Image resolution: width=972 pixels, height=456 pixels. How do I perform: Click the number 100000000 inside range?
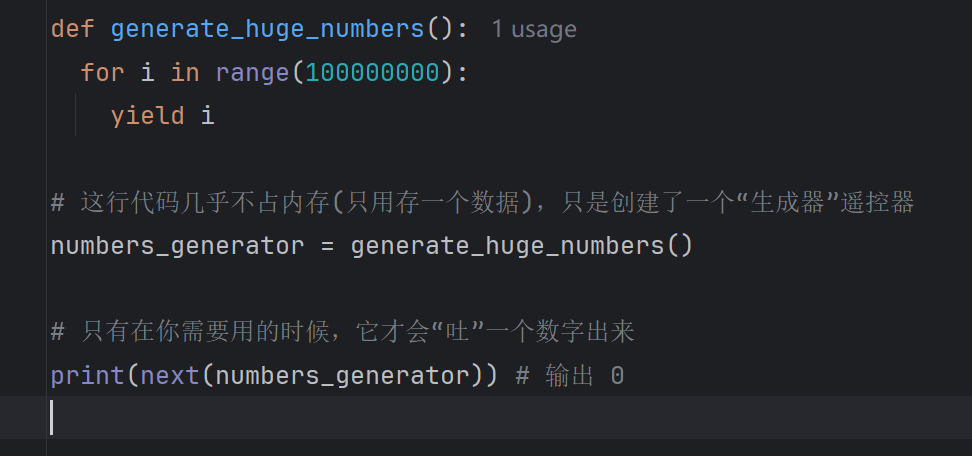click(x=373, y=73)
